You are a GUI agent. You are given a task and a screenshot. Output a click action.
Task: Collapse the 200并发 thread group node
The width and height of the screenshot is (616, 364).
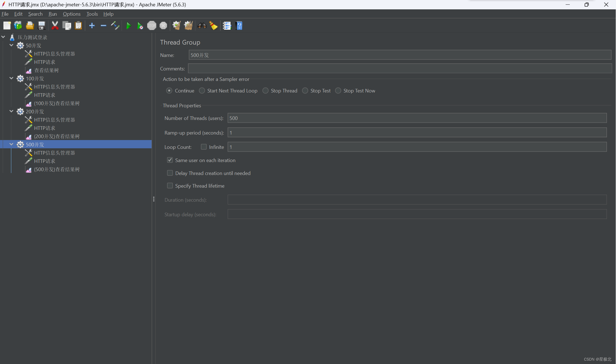click(11, 111)
